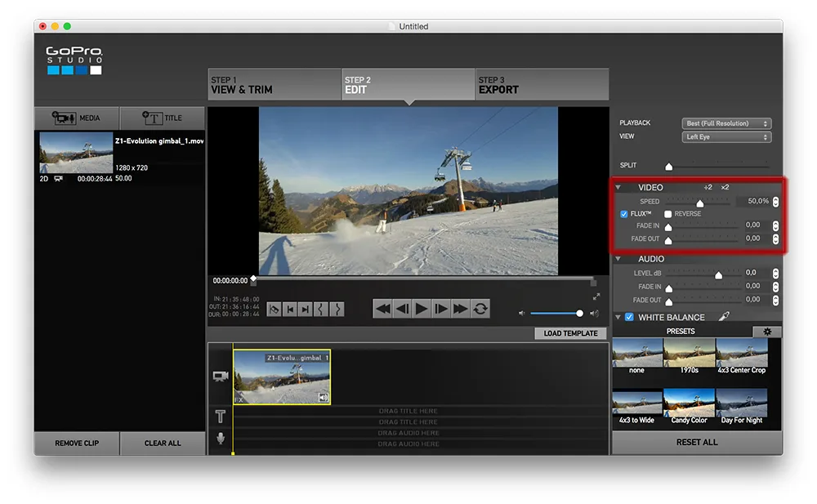The width and height of the screenshot is (817, 504).
Task: Apply the Day For Night preset
Action: [x=742, y=407]
